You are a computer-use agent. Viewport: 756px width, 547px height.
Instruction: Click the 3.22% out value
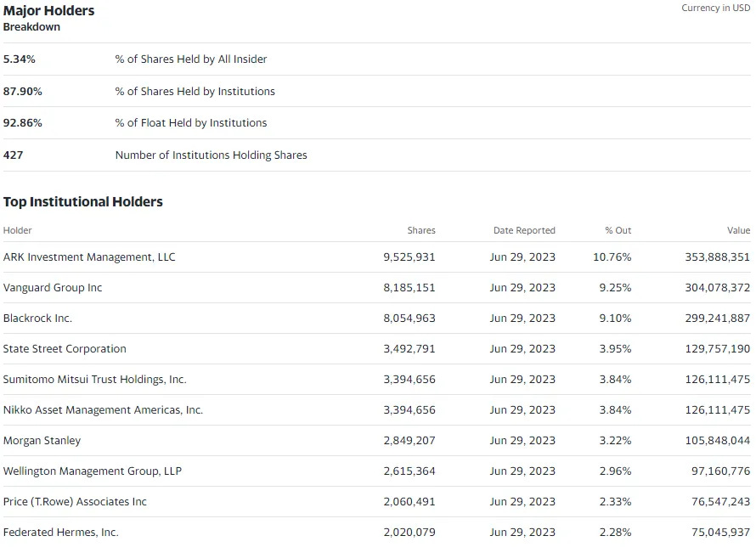click(x=615, y=441)
